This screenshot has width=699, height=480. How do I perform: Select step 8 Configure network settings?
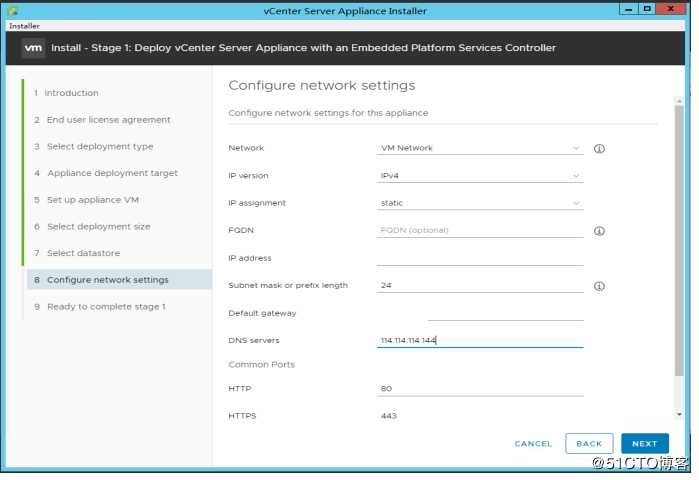[119, 280]
